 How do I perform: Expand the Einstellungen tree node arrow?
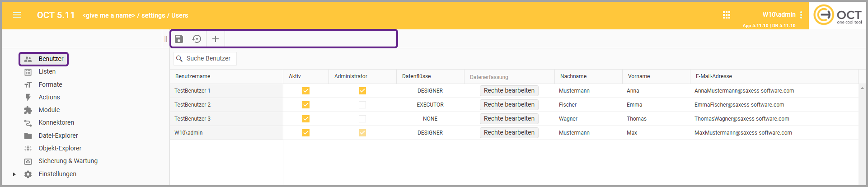tap(14, 174)
